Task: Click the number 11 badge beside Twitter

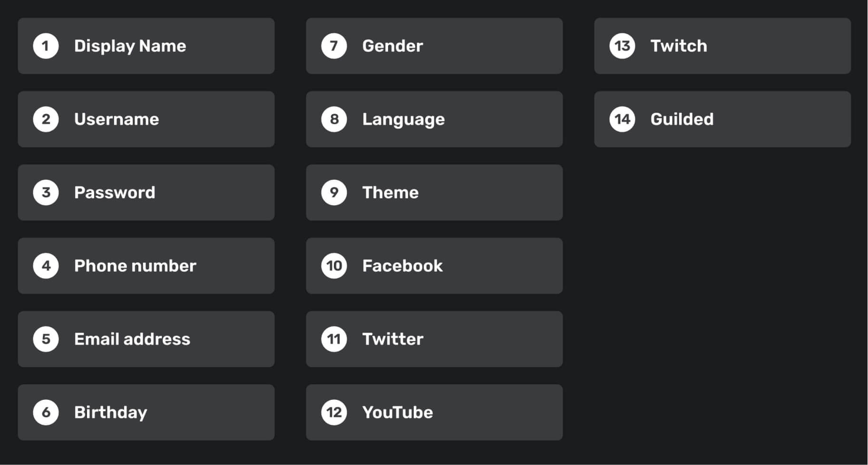Action: tap(334, 339)
